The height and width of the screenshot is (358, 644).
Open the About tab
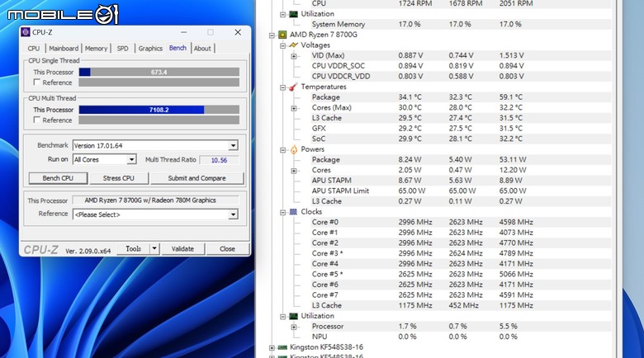(202, 48)
